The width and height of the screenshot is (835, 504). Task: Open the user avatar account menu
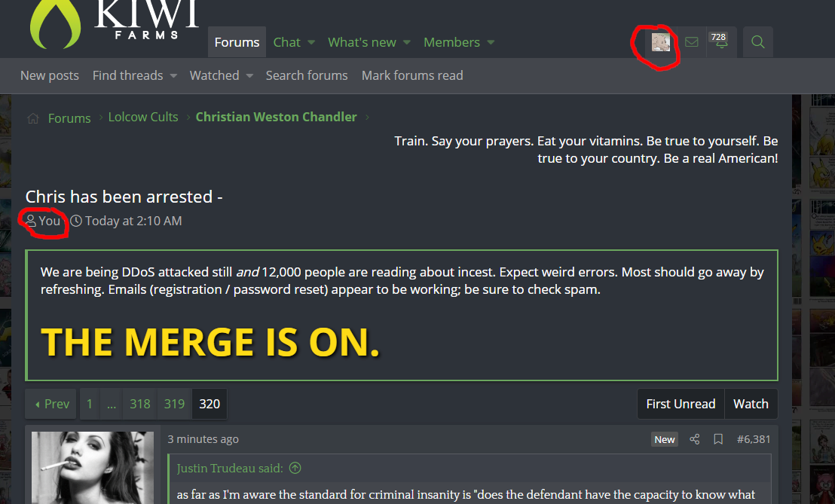pyautogui.click(x=661, y=42)
